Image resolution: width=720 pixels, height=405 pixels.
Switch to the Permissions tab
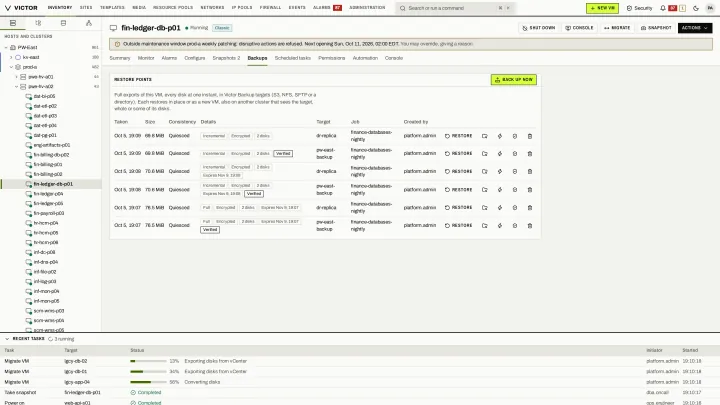[x=332, y=58]
